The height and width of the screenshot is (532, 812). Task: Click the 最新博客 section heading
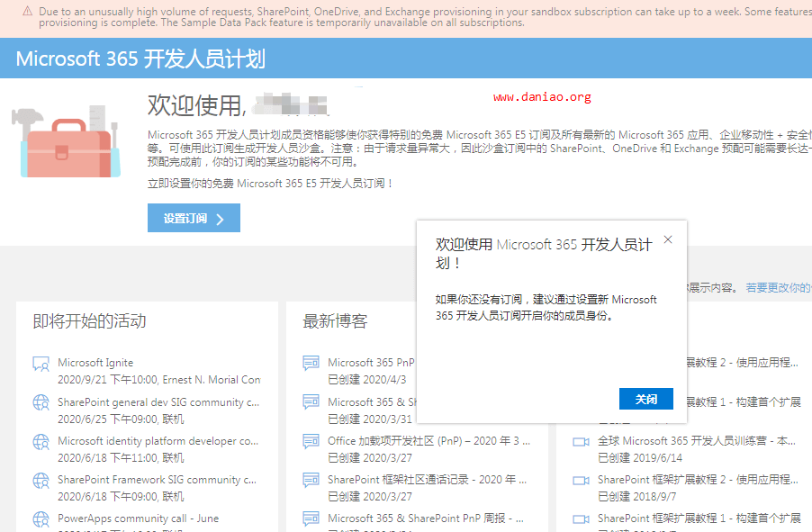335,321
